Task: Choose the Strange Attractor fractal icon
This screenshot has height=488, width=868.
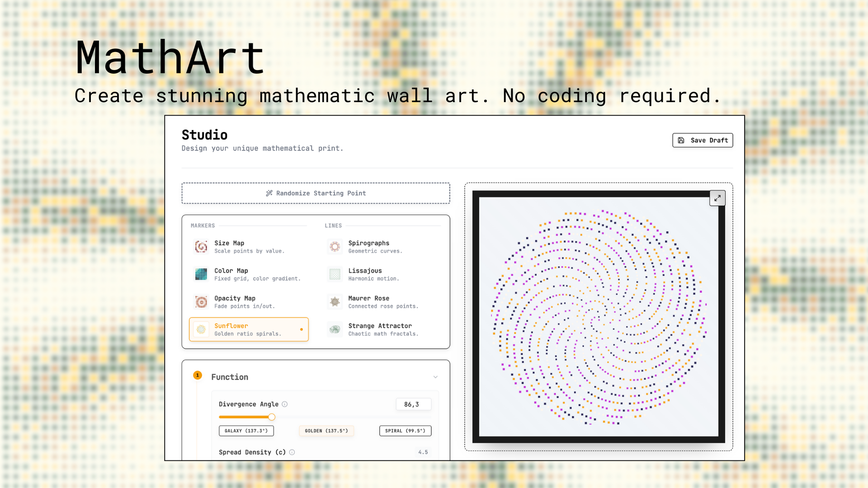Action: coord(335,329)
